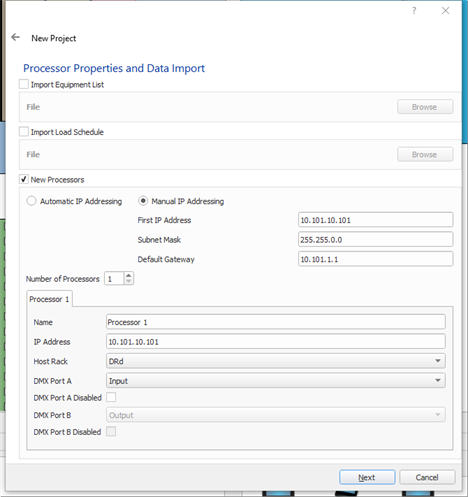This screenshot has width=468, height=497.
Task: Open the DMX Port A dropdown
Action: click(x=276, y=381)
